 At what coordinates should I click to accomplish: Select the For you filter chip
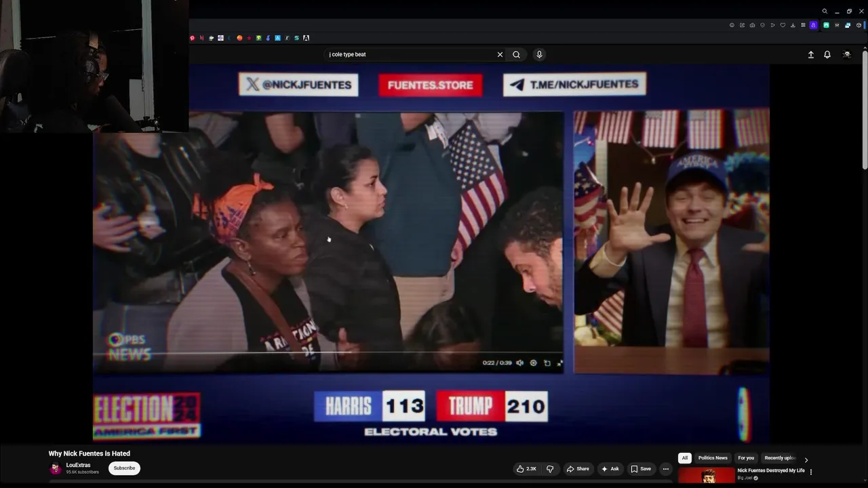point(746,458)
